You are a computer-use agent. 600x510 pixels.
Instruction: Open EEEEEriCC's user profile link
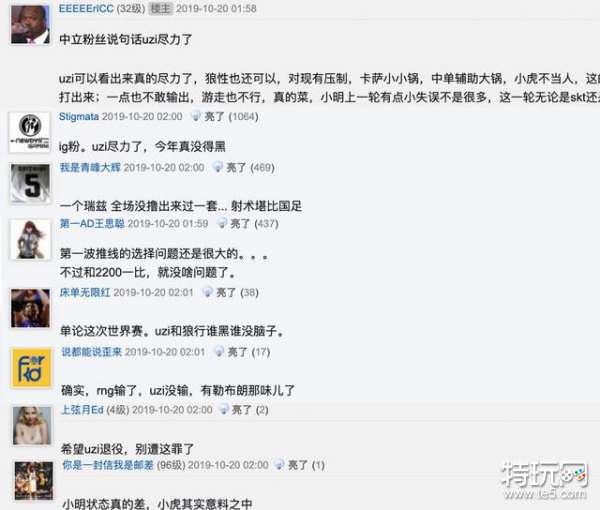point(86,8)
